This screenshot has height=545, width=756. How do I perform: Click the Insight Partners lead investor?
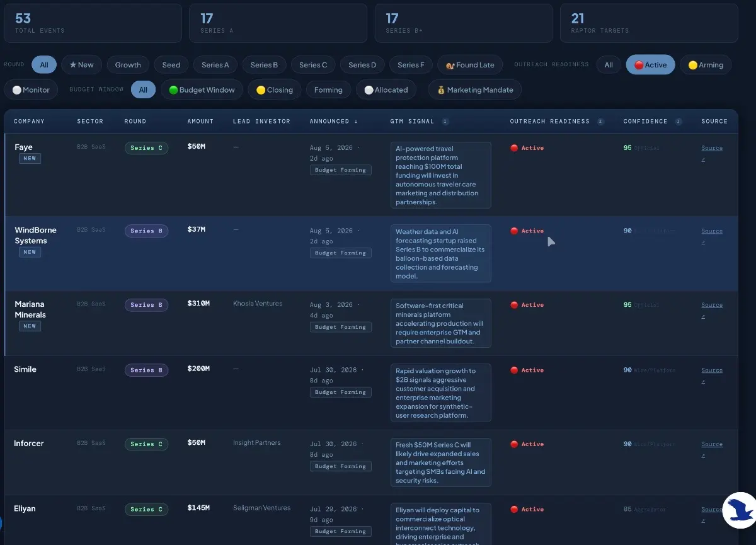(x=257, y=443)
